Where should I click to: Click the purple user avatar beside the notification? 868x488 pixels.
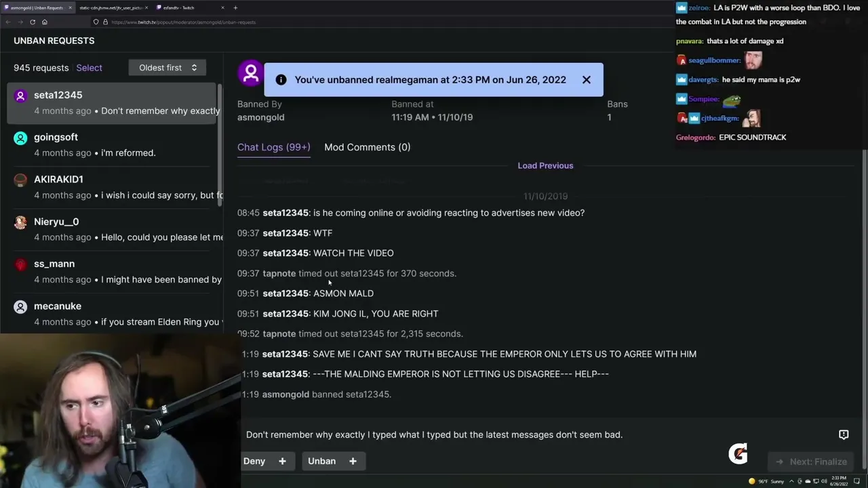tap(250, 73)
